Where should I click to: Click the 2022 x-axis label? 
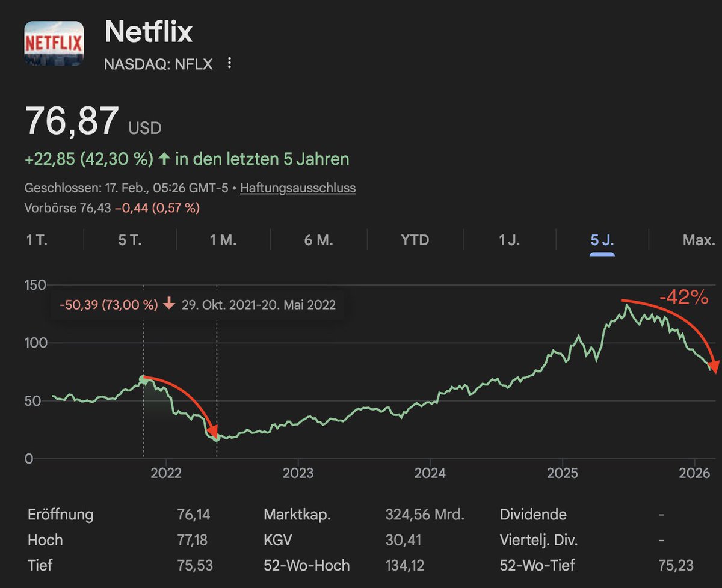click(x=166, y=473)
